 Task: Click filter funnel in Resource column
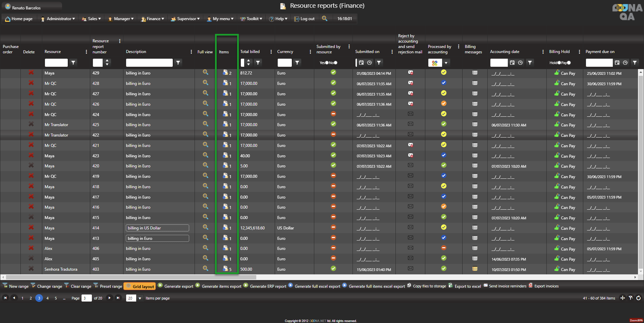pos(73,63)
